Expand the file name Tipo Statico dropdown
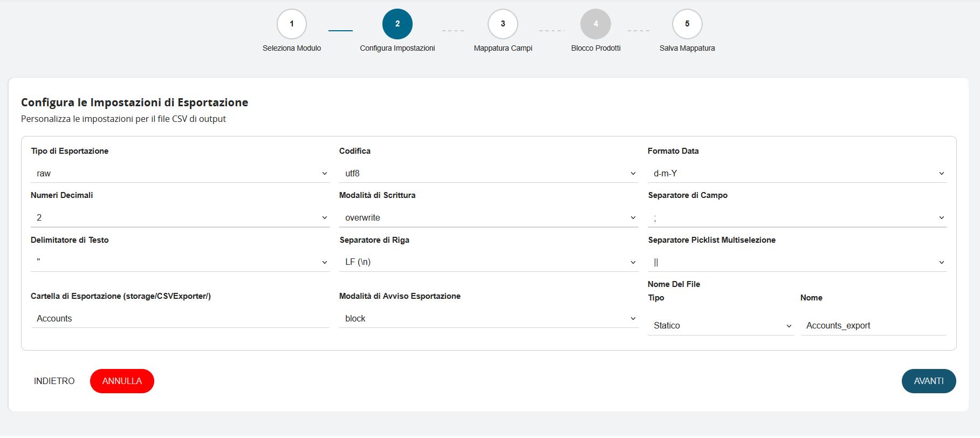 [721, 326]
